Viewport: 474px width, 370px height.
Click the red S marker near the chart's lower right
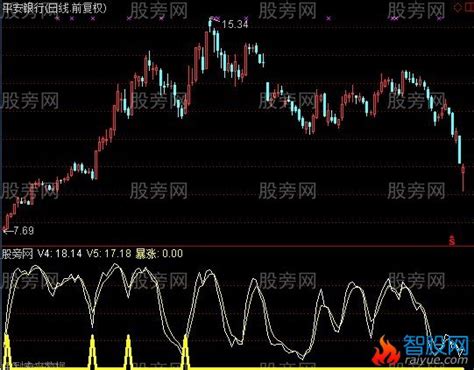(452, 240)
